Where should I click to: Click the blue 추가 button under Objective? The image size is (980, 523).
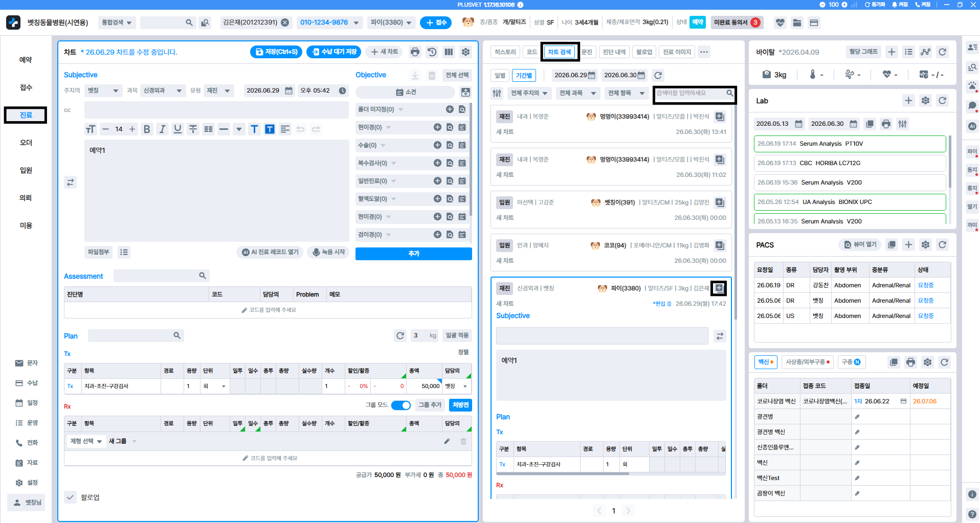tap(413, 254)
